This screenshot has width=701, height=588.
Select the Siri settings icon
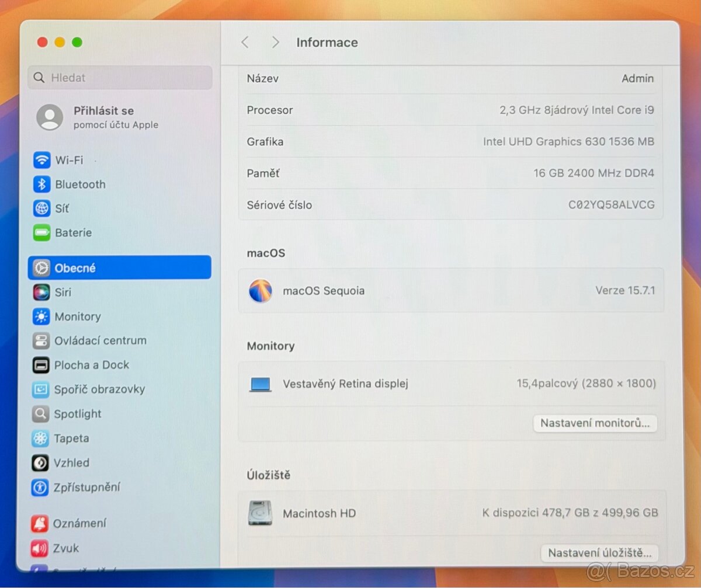[x=41, y=293]
